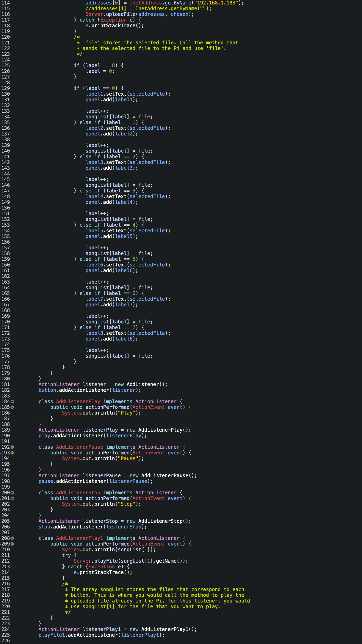This screenshot has width=362, height=644.
Task: Click Server.playFile(songList[1].getName()) call
Action: 131,561
